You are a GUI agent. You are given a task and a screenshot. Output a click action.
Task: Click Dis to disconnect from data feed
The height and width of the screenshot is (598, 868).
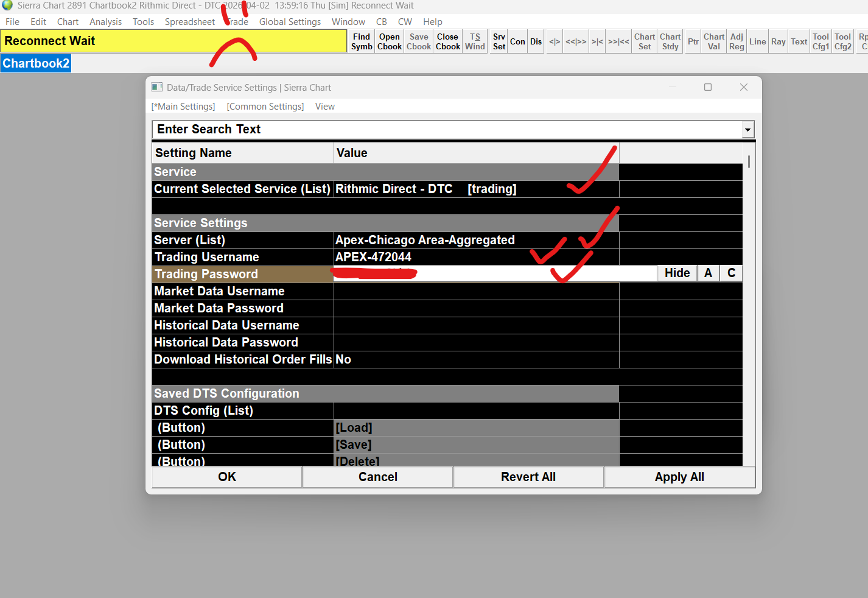(536, 41)
